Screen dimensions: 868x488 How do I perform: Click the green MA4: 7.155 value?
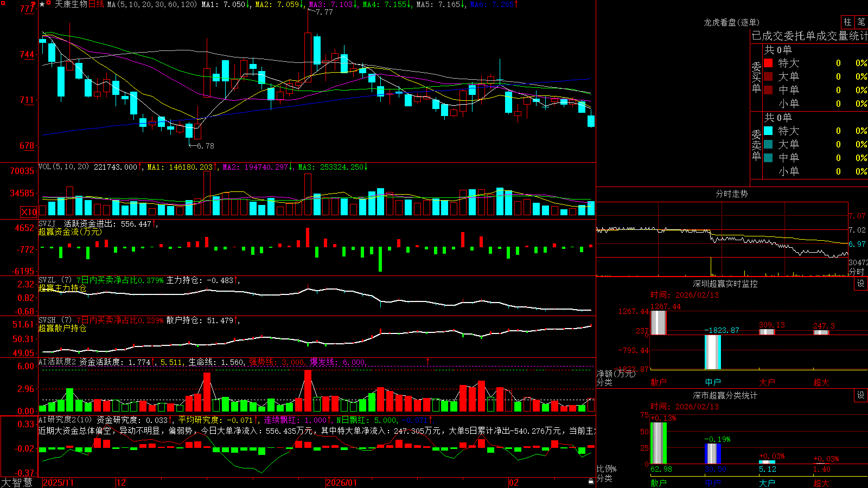tap(387, 4)
